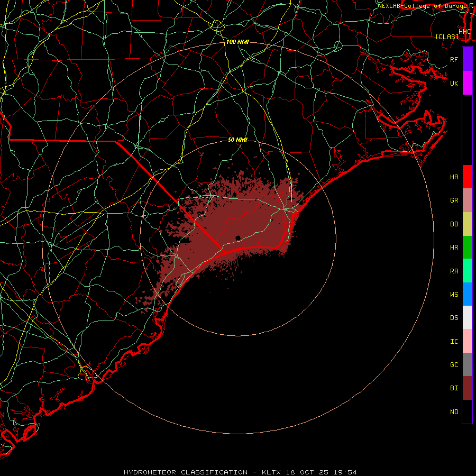
Task: Click the HA red legend swatch
Action: click(x=467, y=177)
